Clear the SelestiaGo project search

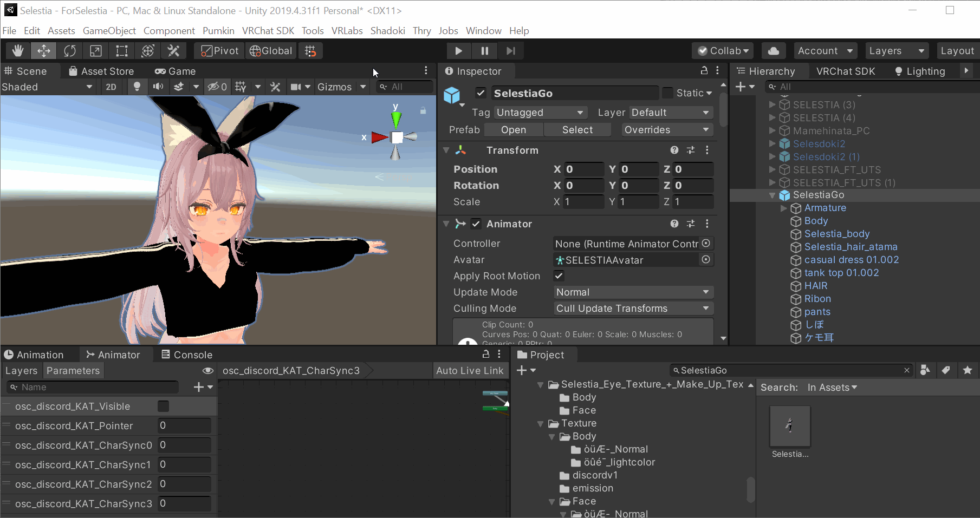pos(907,370)
